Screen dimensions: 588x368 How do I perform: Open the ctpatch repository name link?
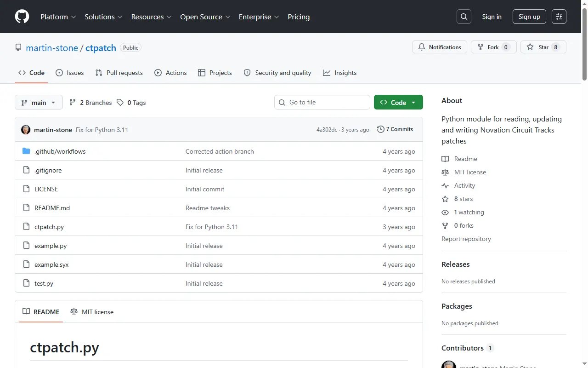(x=101, y=48)
